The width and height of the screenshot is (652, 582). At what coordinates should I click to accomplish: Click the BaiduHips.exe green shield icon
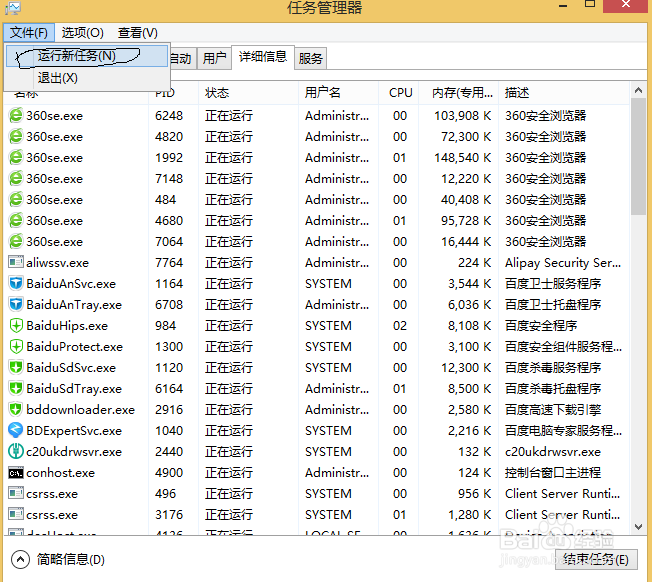16,325
